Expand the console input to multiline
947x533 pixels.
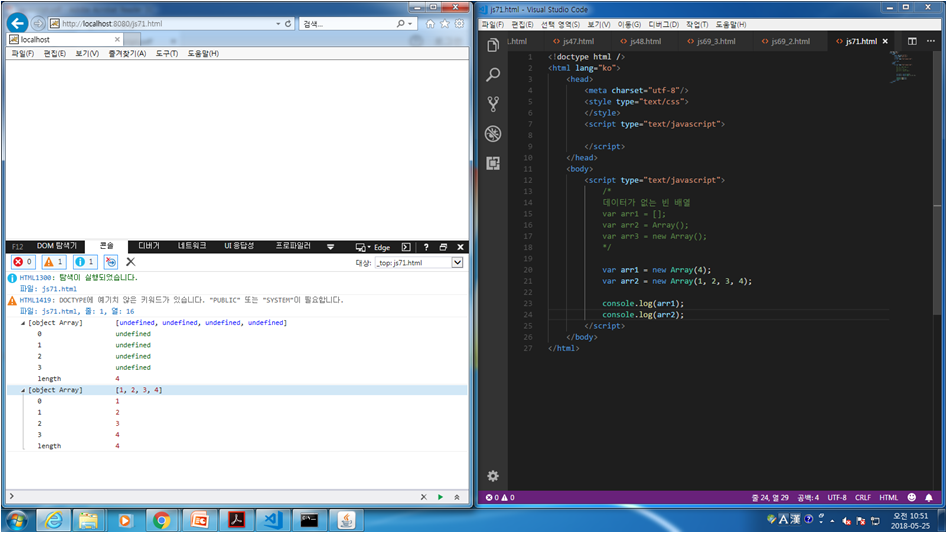point(457,497)
